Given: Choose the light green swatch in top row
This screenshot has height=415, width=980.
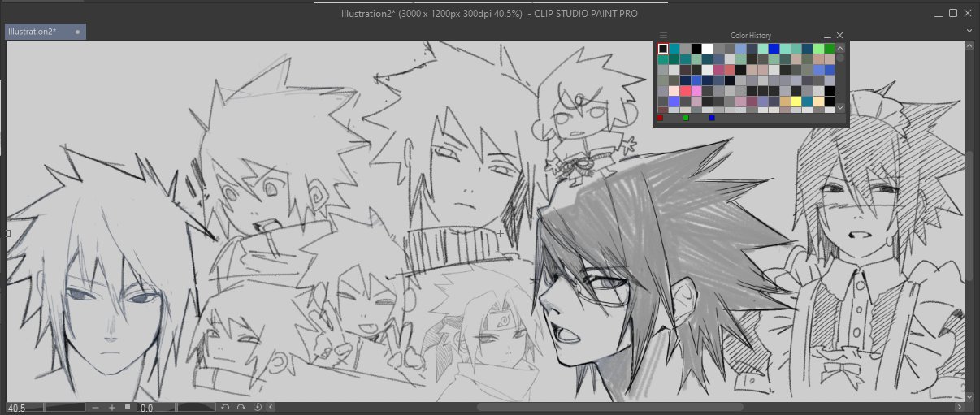Looking at the screenshot, I should [818, 49].
